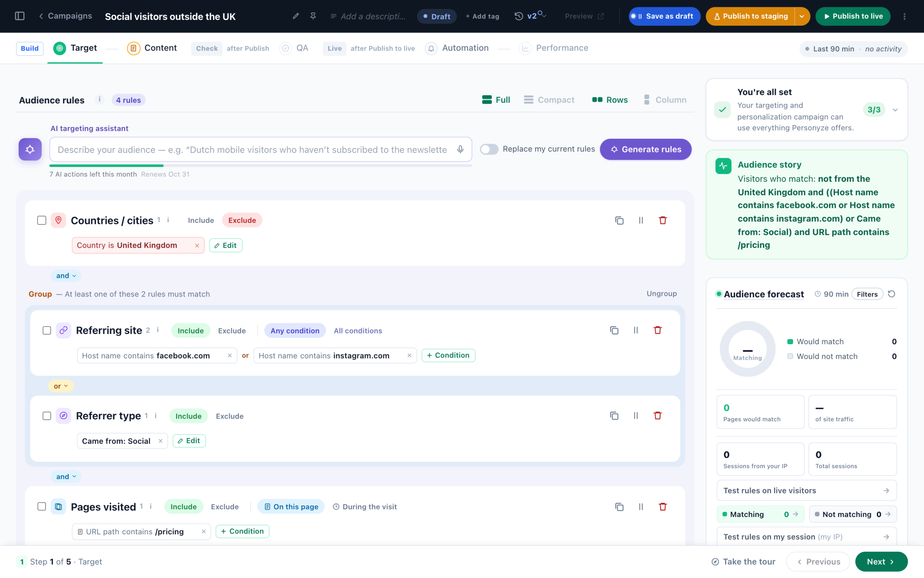924x578 pixels.
Task: Open the Performance step tab
Action: click(x=554, y=48)
